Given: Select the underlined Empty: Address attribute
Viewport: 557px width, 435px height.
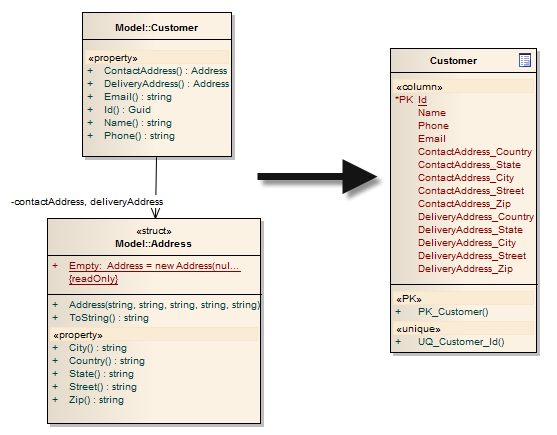Looking at the screenshot, I should tap(155, 266).
